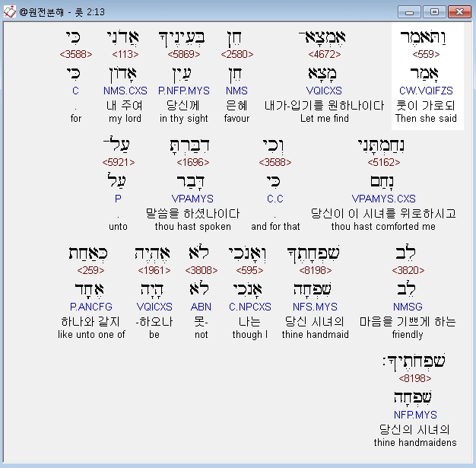Viewport: 476px width, 468px height.
Task: Click Strong's number <3588> above 'for'
Action: coord(76,54)
